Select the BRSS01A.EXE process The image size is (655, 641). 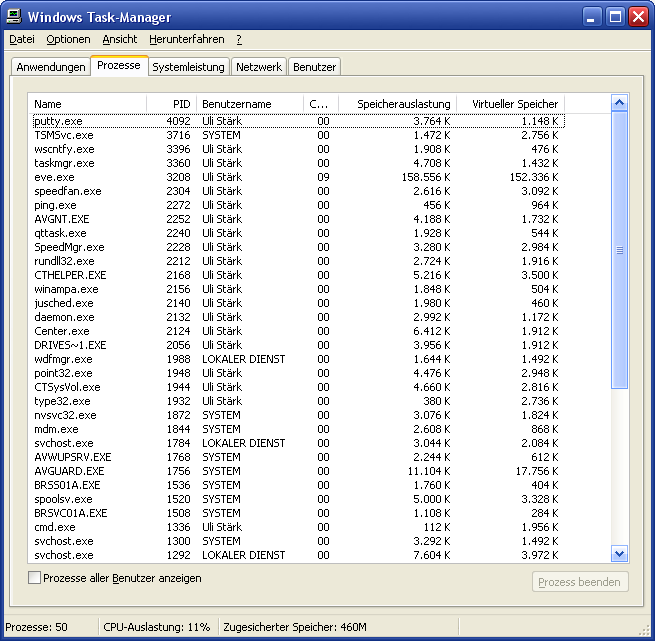click(x=298, y=485)
